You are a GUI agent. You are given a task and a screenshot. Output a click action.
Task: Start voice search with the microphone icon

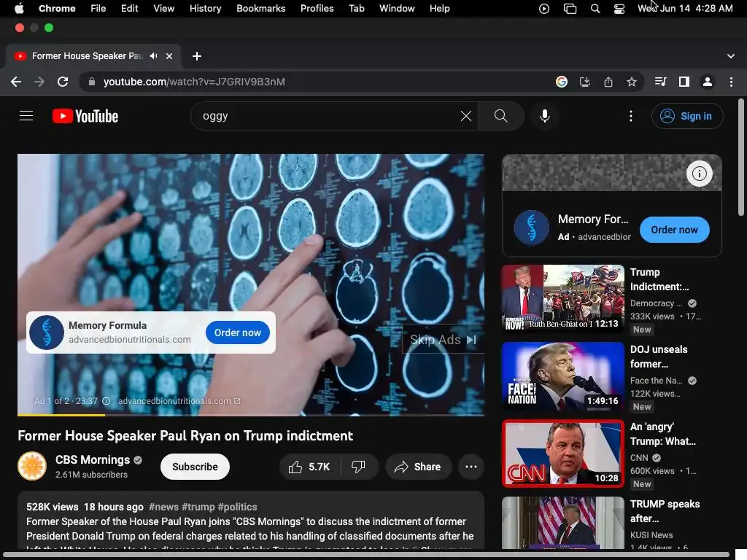point(544,116)
